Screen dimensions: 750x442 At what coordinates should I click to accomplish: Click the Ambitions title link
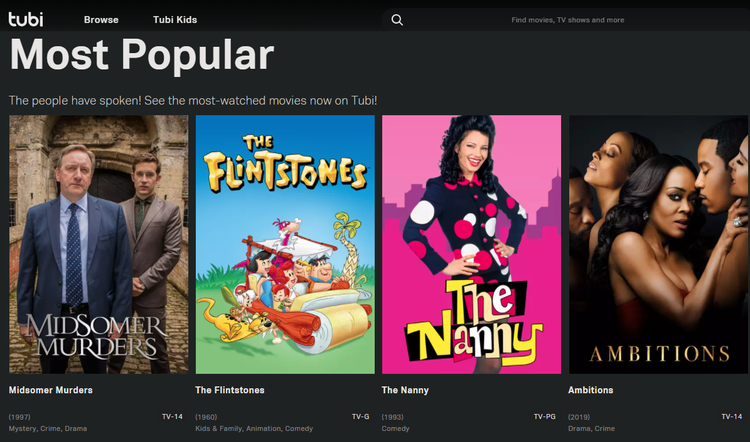pyautogui.click(x=591, y=390)
